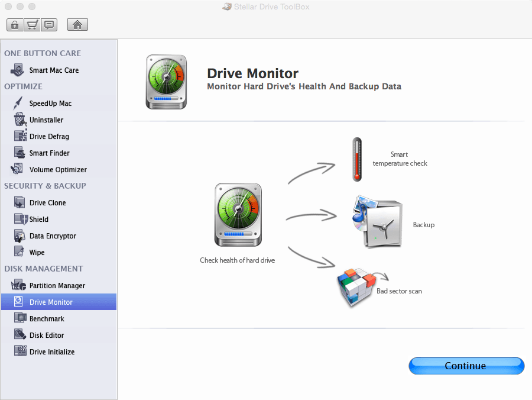Select the Drive Defrag label in sidebar
The image size is (532, 400).
click(49, 137)
